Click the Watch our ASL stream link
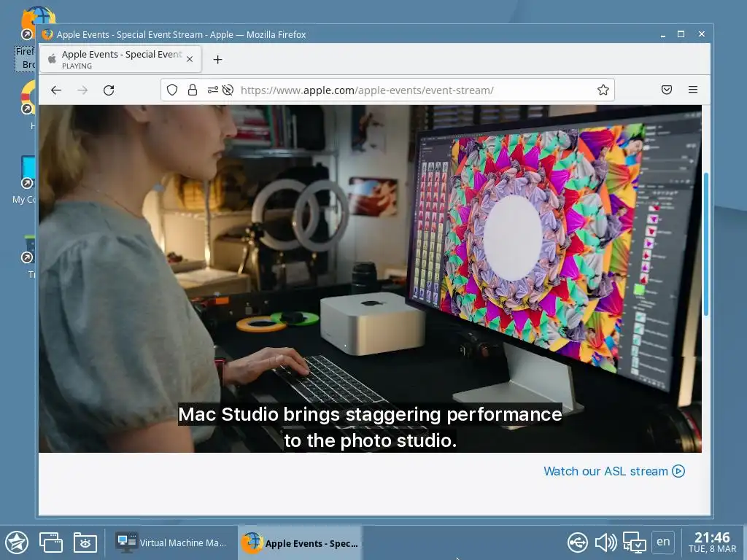The image size is (747, 560). pos(614,471)
